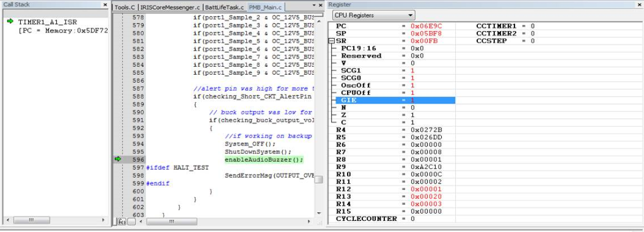Click Call Stack scrollbar left arrow
644x232 pixels.
tap(7, 220)
